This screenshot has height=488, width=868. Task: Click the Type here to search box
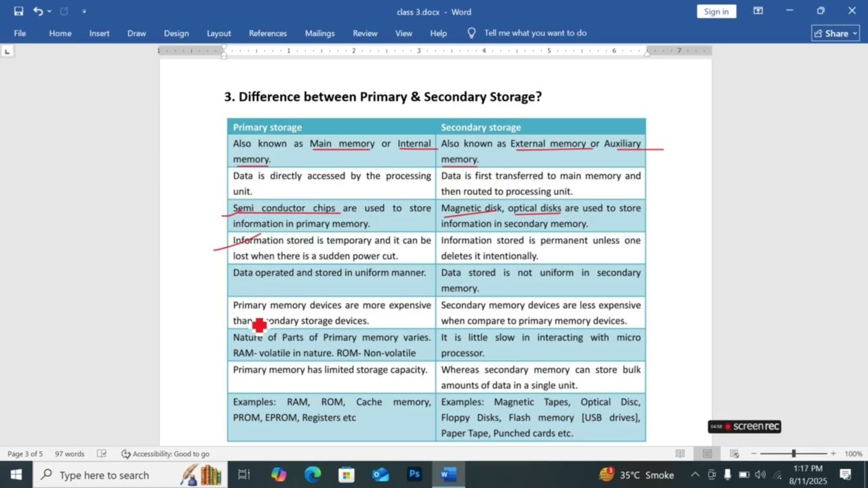pos(129,475)
